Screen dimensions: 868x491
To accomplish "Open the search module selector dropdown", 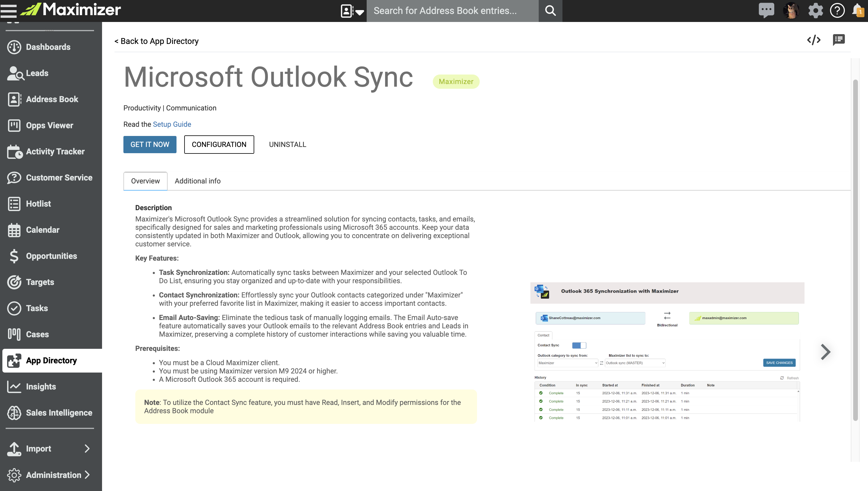I will [x=352, y=11].
